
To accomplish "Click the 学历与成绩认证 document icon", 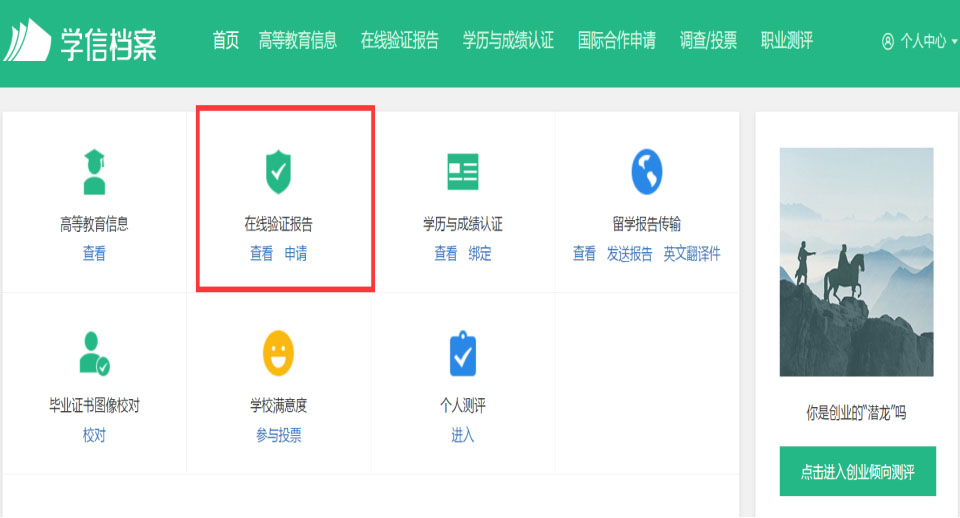I will point(463,172).
